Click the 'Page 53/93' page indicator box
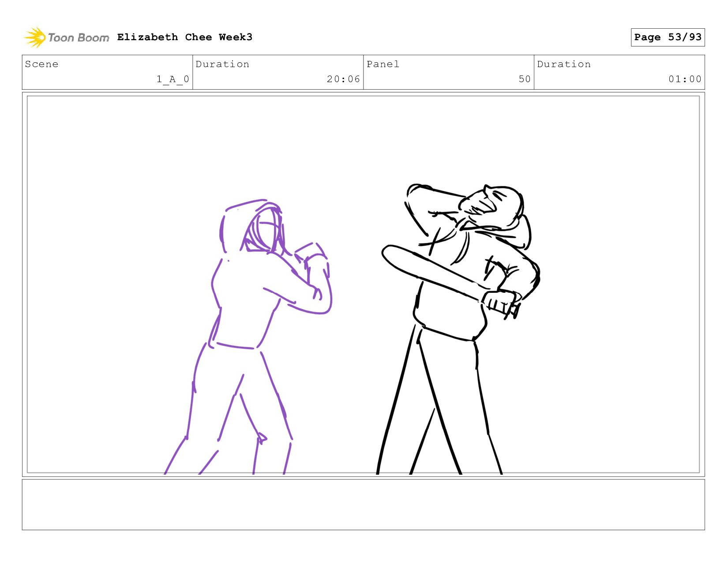This screenshot has height=563, width=728. point(668,37)
